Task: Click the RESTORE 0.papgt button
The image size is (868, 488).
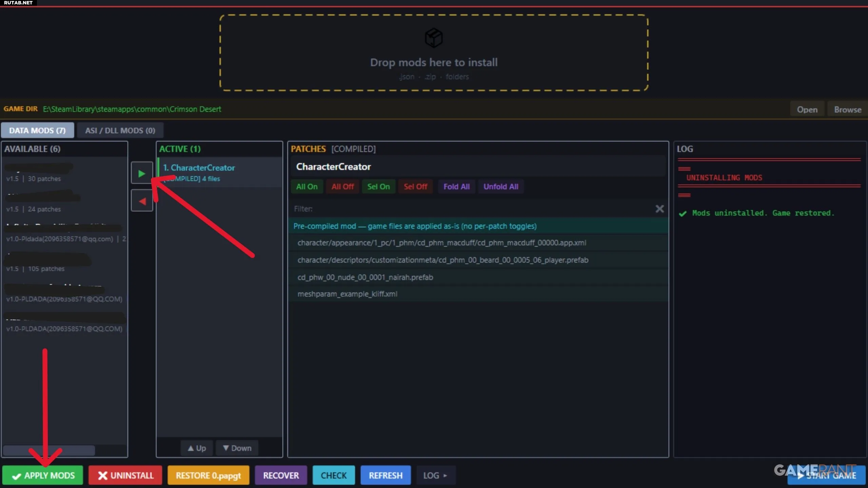Action: click(208, 475)
